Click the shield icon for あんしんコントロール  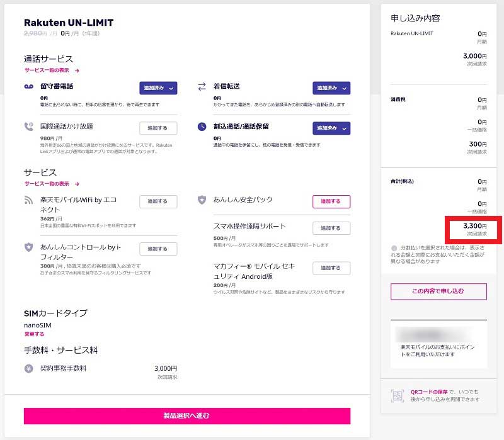click(x=28, y=247)
